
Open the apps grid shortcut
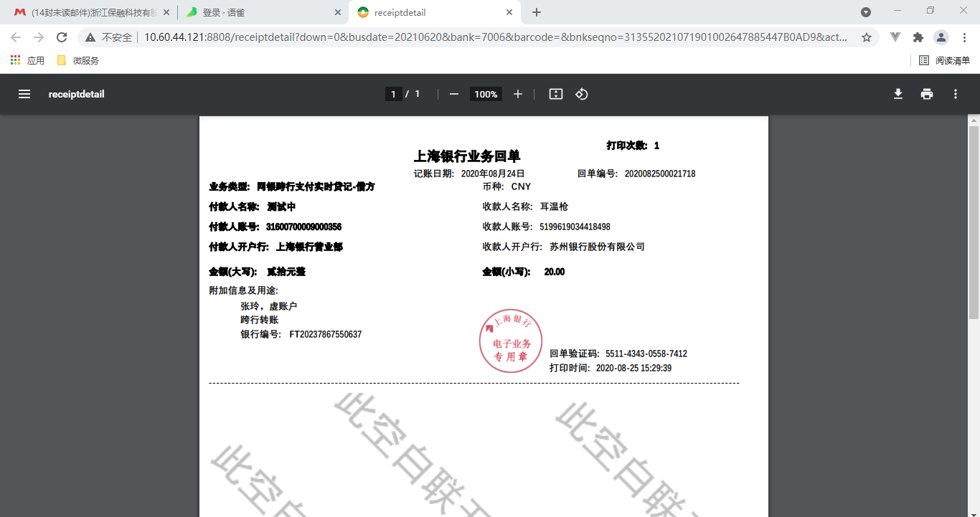point(15,60)
